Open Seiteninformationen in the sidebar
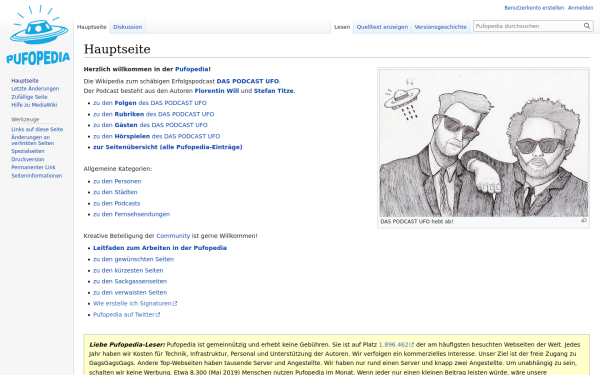The image size is (600, 375). click(x=36, y=176)
